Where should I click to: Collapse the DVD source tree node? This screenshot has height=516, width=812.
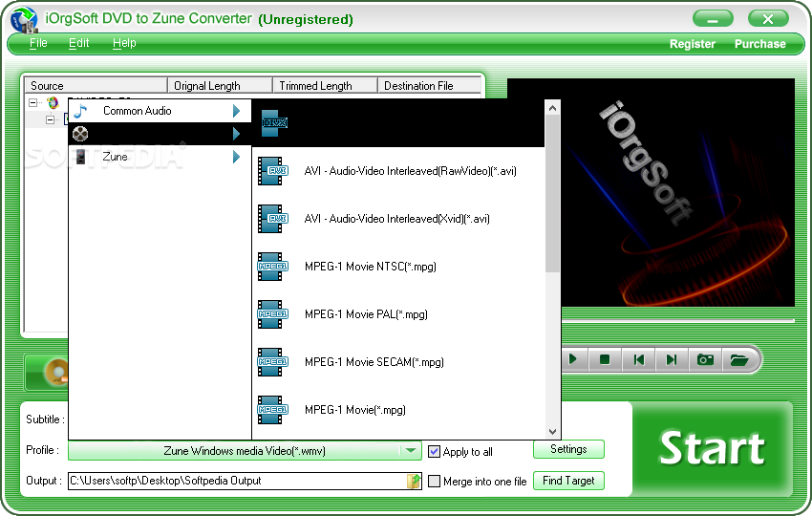33,102
